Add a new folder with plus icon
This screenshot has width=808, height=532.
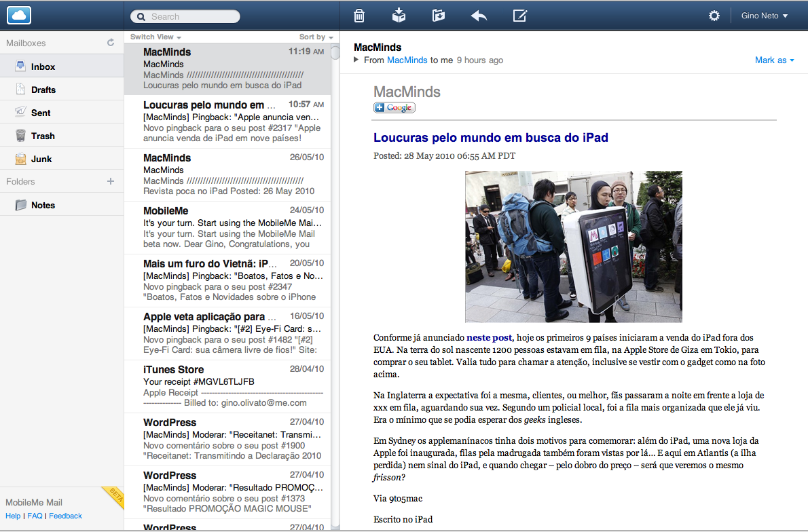coord(110,181)
